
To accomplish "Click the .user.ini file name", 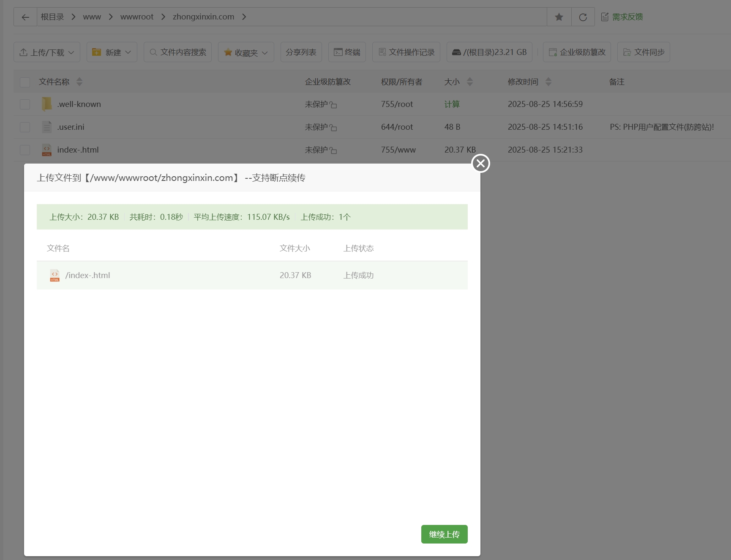I will [71, 127].
